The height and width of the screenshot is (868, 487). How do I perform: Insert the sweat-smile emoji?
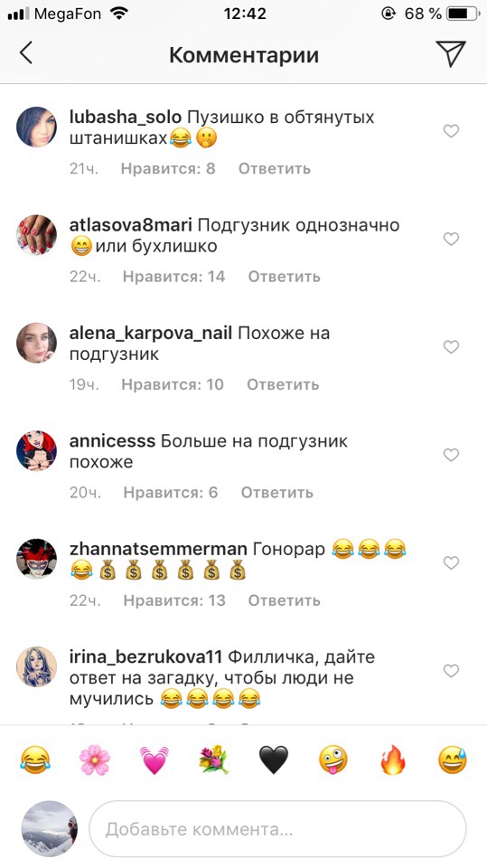[x=452, y=759]
